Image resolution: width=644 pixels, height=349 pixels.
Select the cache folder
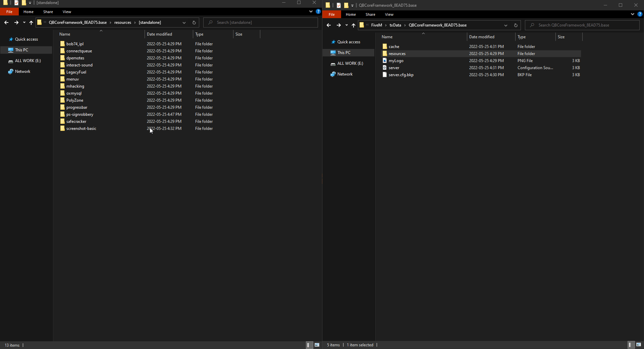(394, 47)
